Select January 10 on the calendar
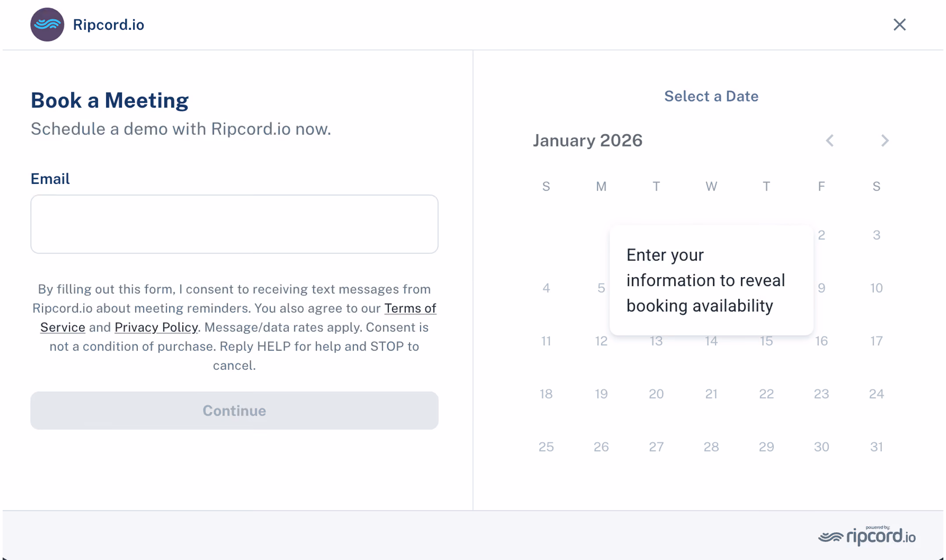Image resolution: width=946 pixels, height=560 pixels. pos(876,288)
